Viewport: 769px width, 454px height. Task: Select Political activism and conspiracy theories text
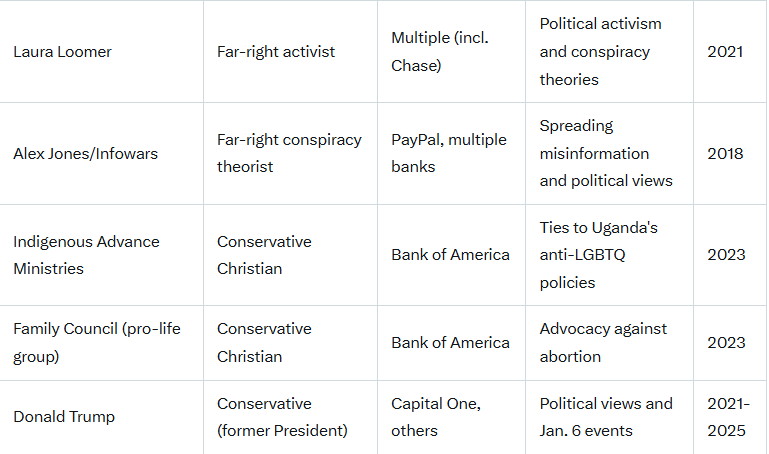(x=600, y=51)
